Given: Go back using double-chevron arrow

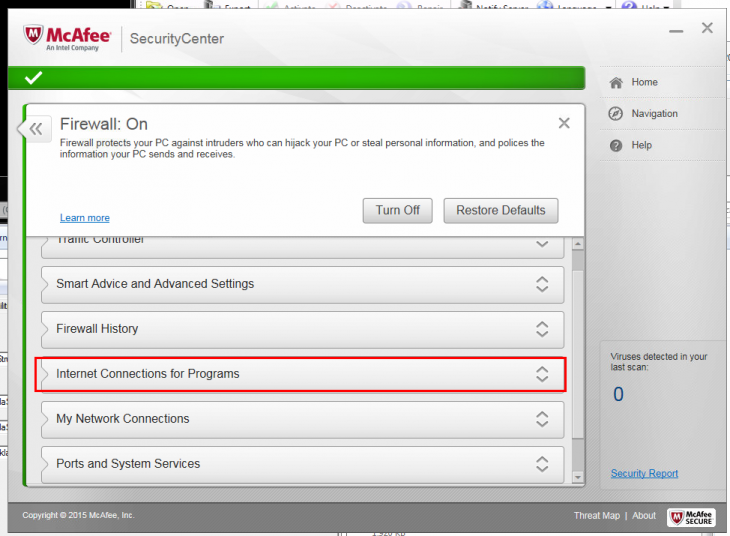Looking at the screenshot, I should coord(36,129).
